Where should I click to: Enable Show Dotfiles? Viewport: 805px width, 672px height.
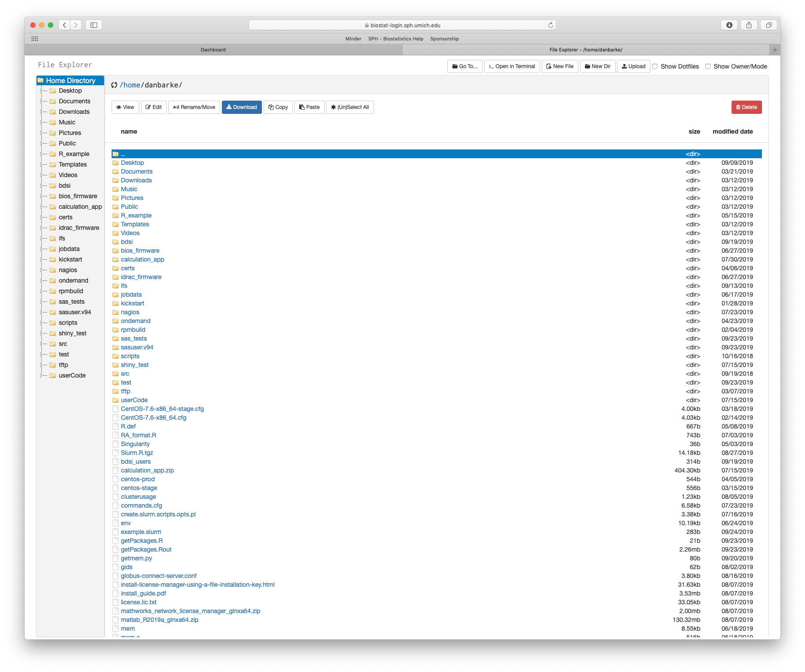[655, 66]
